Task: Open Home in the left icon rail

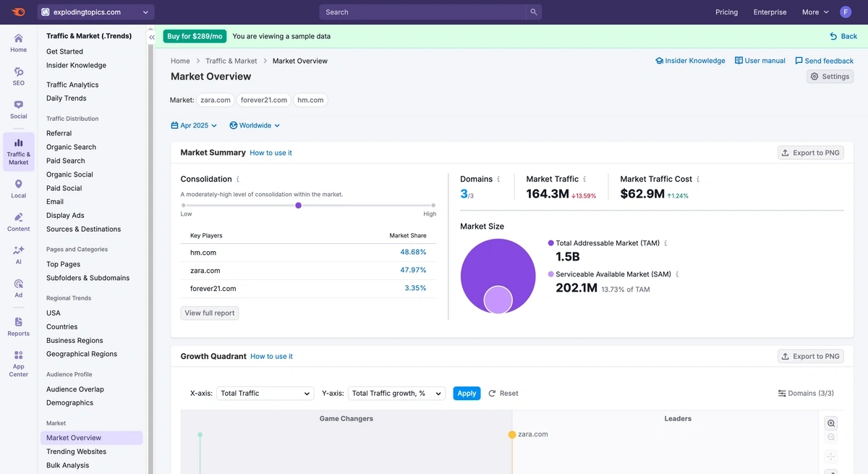Action: (19, 43)
